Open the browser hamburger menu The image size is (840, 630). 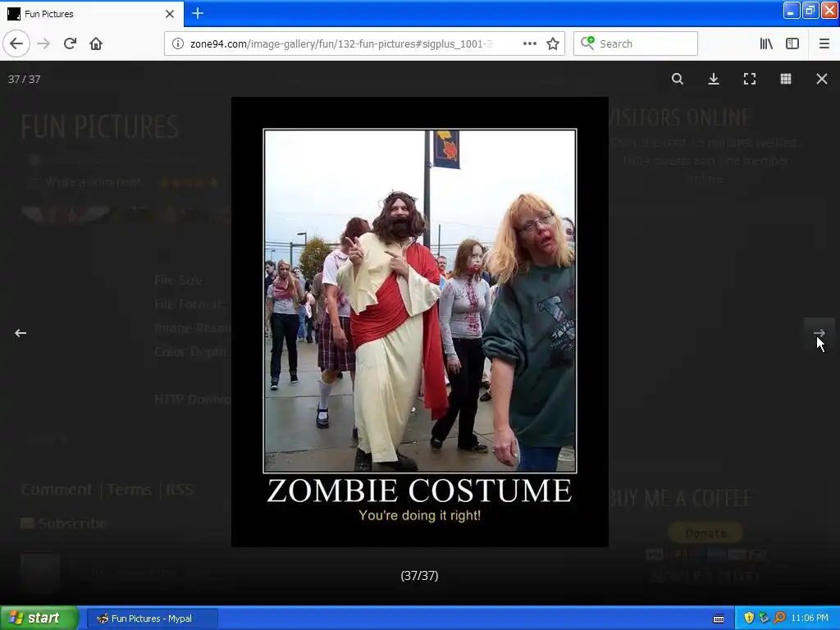824,43
